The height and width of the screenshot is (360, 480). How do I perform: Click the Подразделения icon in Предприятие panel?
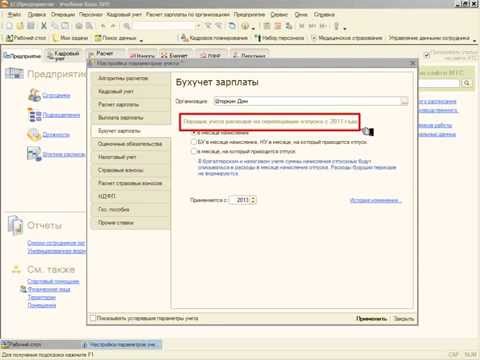pyautogui.click(x=34, y=115)
